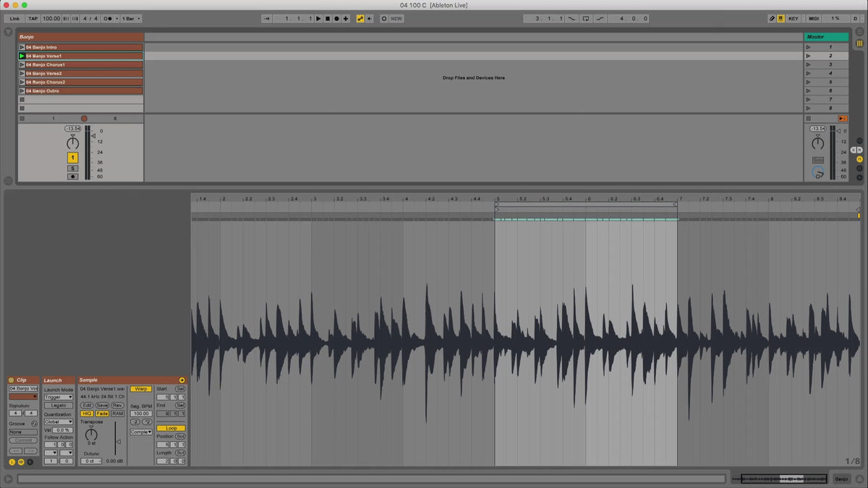The height and width of the screenshot is (488, 868).
Task: Toggle Draw Mode pencil icon
Action: click(772, 18)
